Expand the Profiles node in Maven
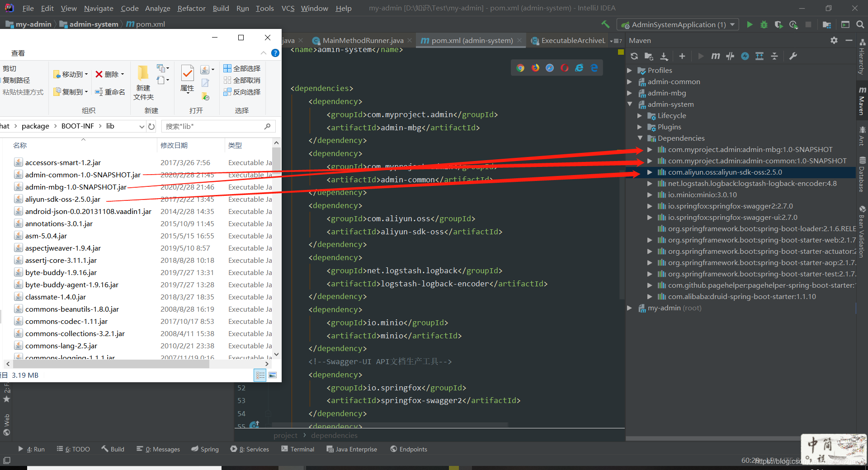Screen dimensions: 868x470 629,70
